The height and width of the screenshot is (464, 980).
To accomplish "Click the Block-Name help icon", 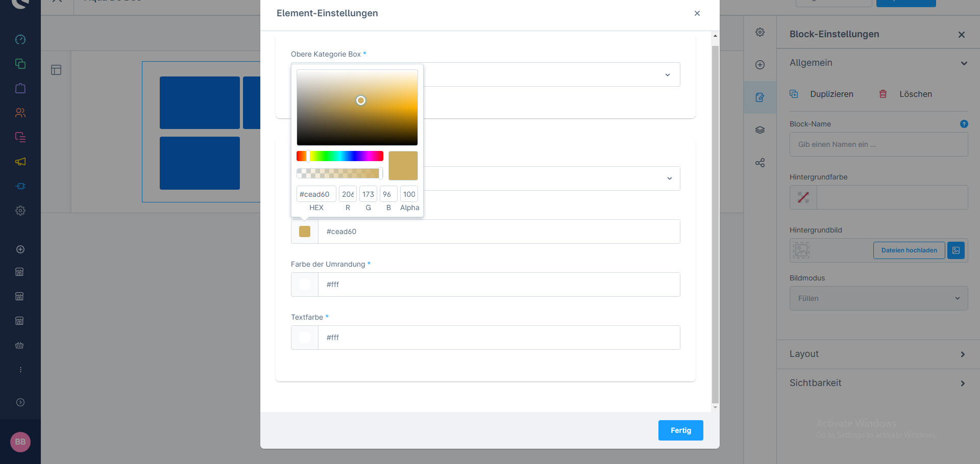I will click(x=964, y=124).
